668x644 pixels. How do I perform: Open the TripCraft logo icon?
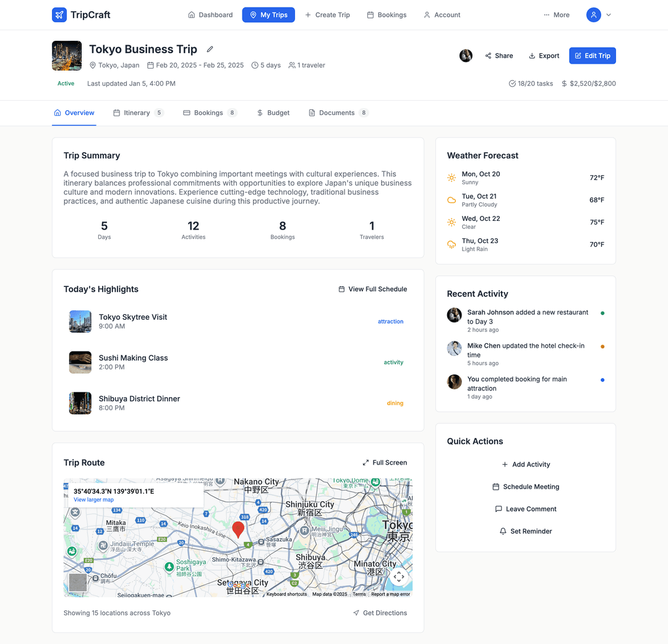pos(59,14)
